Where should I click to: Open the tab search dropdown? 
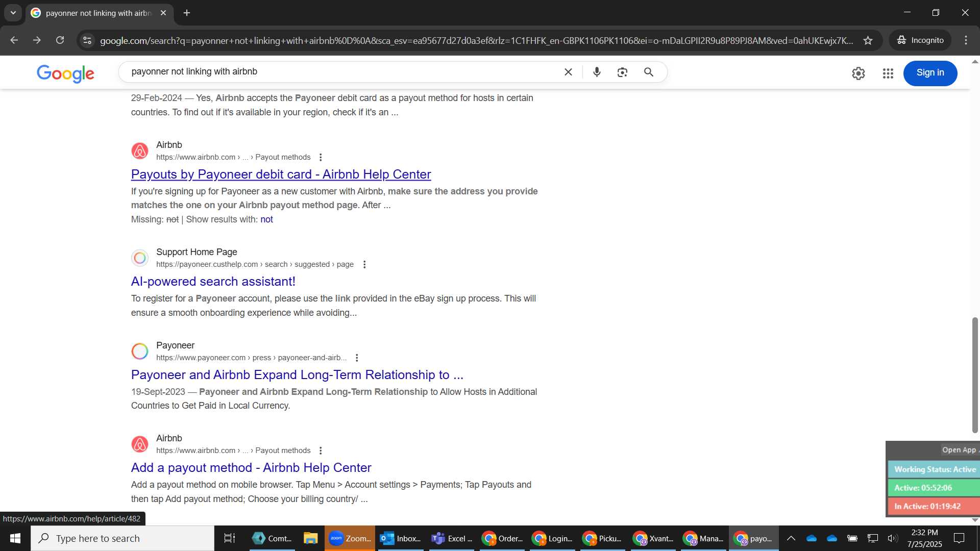click(x=13, y=13)
